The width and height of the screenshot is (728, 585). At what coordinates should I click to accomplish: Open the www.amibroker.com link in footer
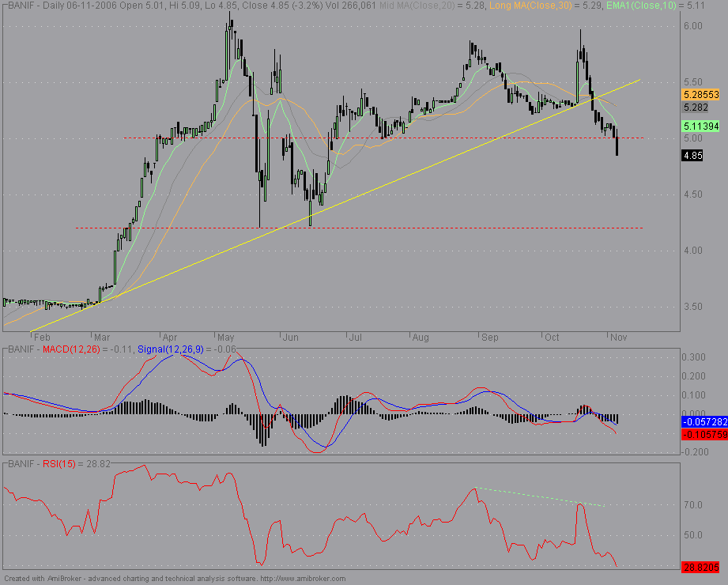pyautogui.click(x=303, y=579)
